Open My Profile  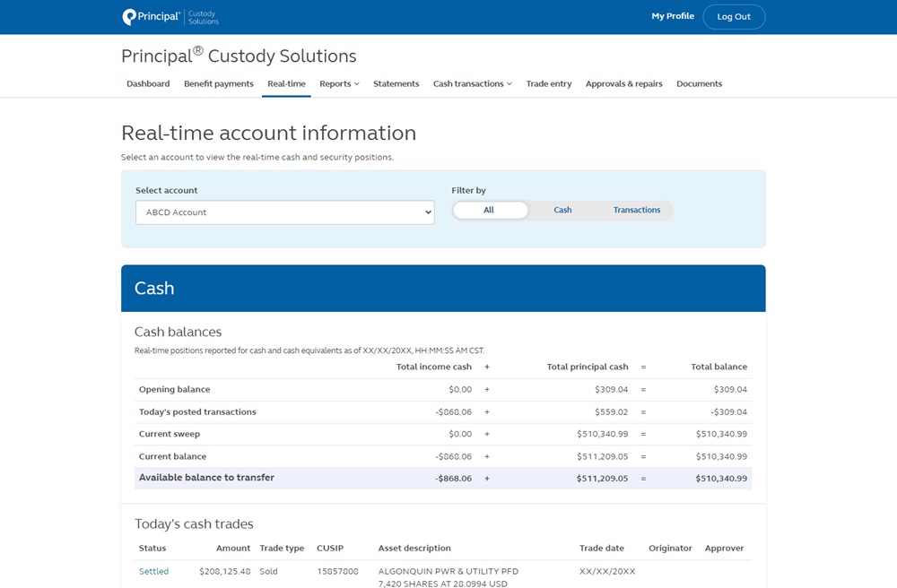(x=673, y=16)
